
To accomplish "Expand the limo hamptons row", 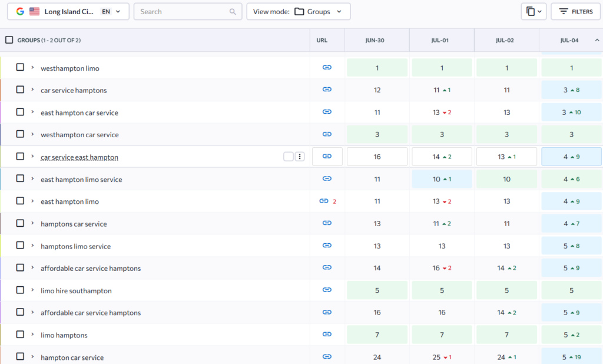I will [x=33, y=335].
